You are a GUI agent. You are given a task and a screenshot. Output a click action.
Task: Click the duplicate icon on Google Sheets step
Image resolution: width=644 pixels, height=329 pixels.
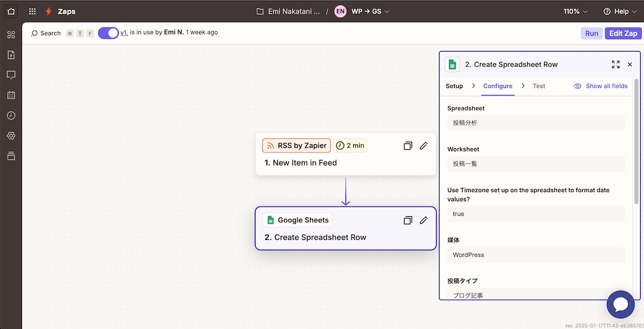408,220
